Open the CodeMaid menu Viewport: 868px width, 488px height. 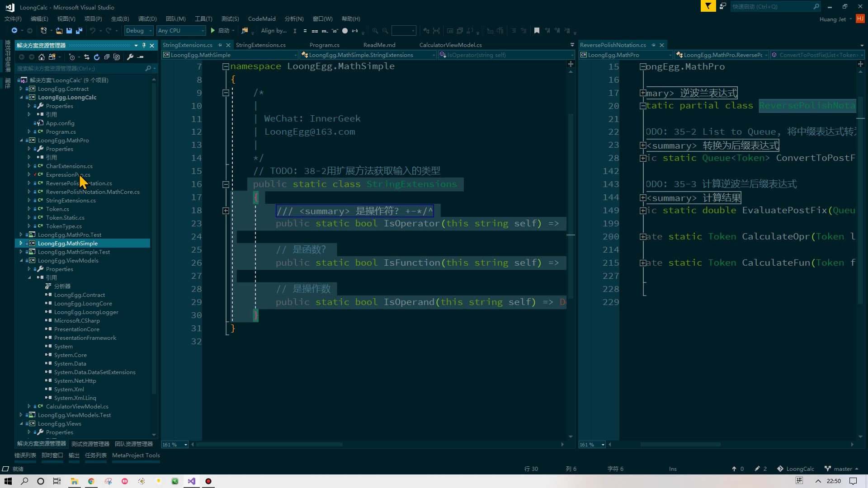262,19
